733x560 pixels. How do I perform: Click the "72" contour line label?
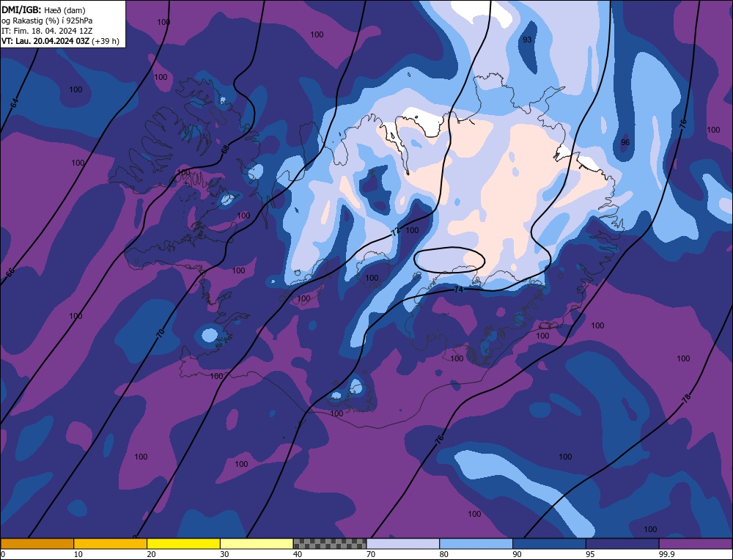pos(396,232)
